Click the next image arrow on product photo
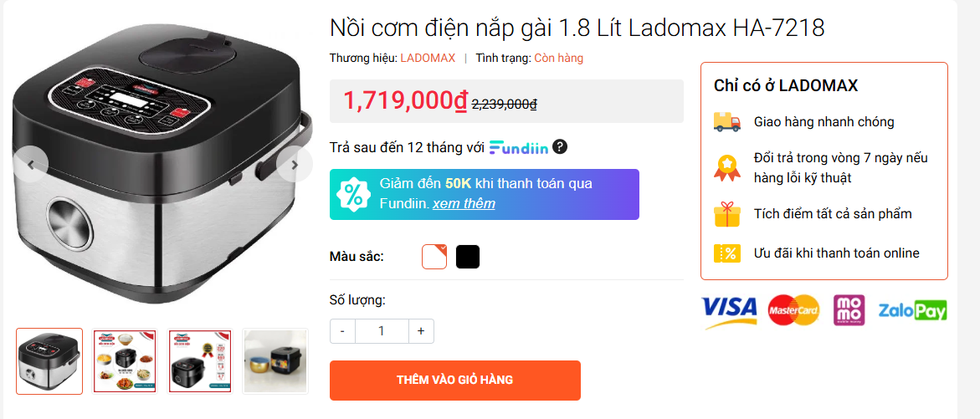980x419 pixels. (295, 165)
